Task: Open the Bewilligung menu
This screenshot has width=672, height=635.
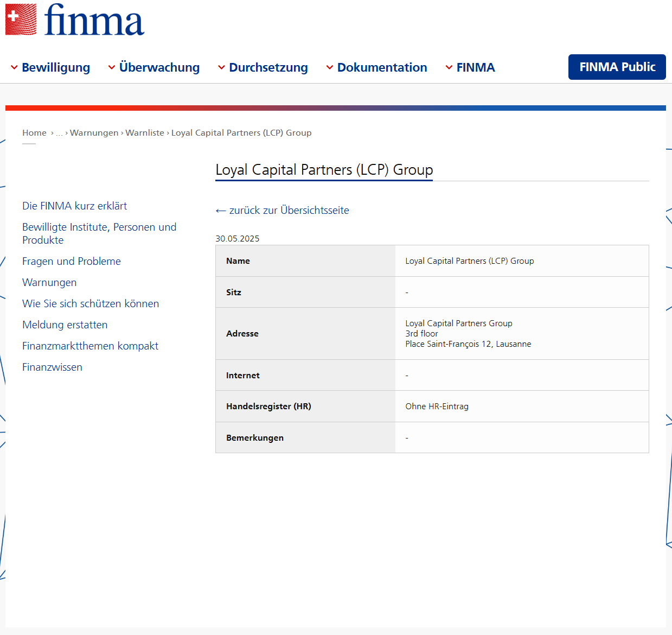Action: [x=56, y=67]
